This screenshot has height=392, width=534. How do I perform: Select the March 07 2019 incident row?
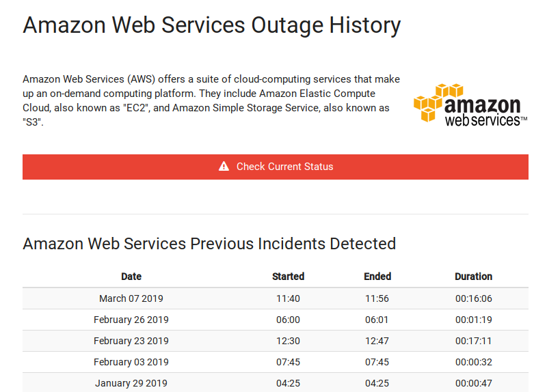point(276,298)
